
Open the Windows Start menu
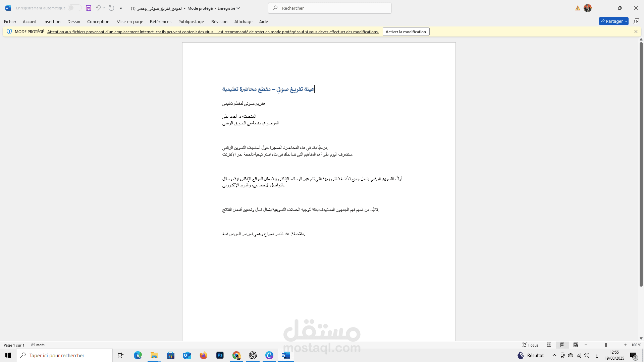(x=8, y=355)
